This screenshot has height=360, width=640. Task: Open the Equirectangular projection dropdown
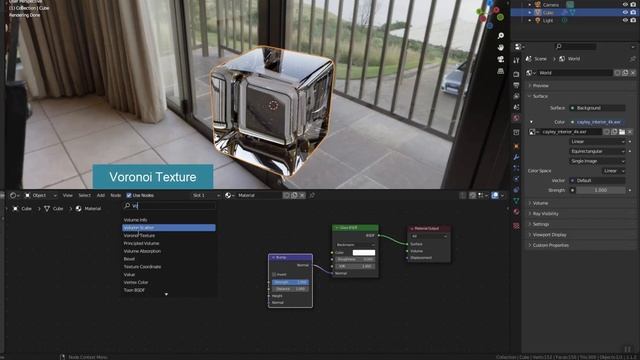click(x=597, y=151)
